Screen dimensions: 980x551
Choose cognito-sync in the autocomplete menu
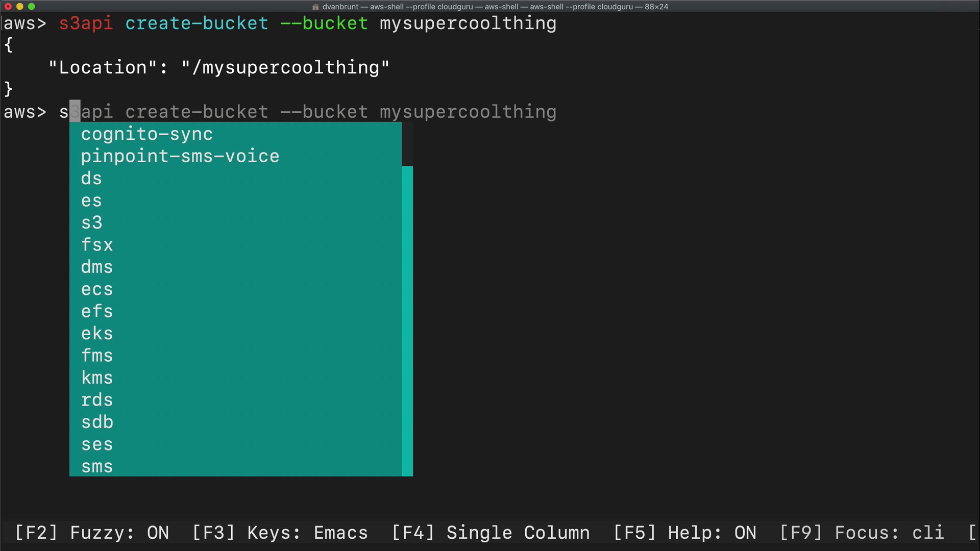[147, 134]
